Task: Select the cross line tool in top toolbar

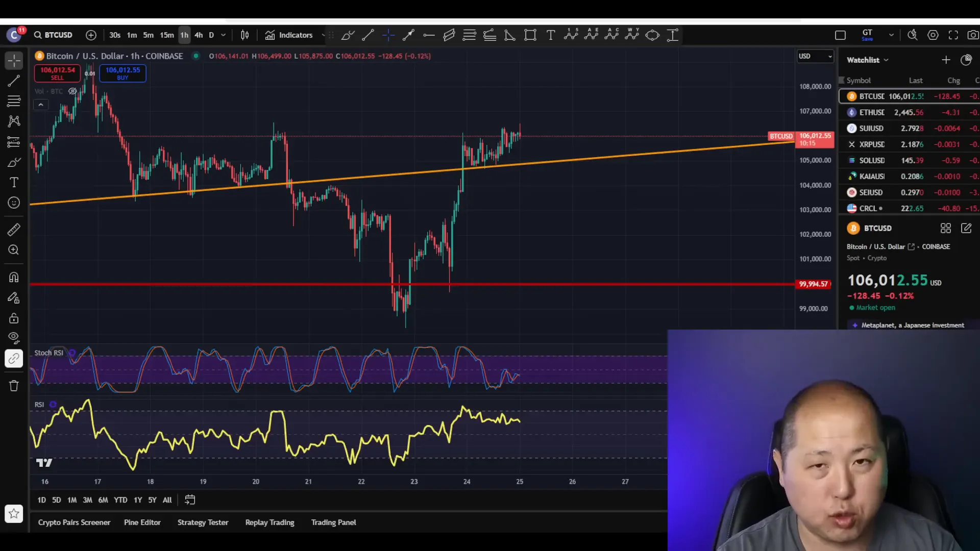Action: point(388,35)
